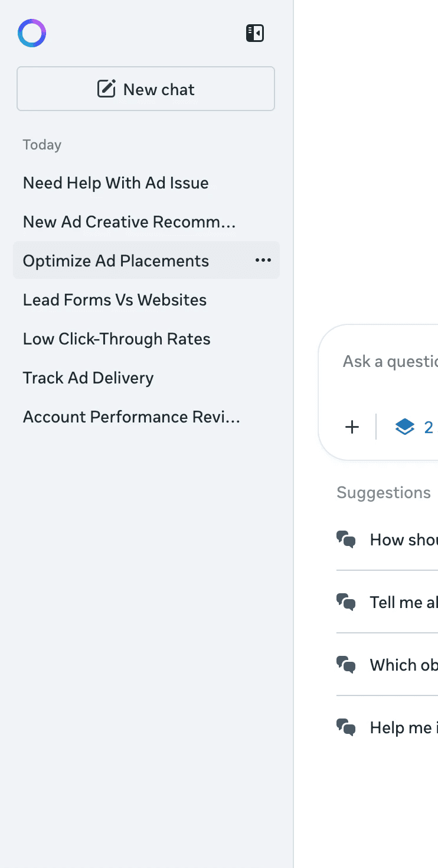Screen dimensions: 438x868
Task: Open the Account Performance Review chat
Action: pos(131,417)
